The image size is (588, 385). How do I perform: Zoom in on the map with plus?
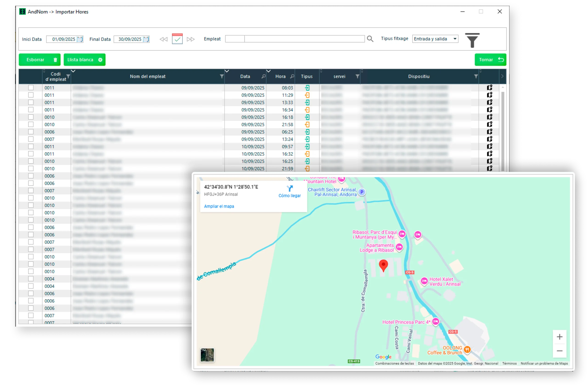click(x=559, y=337)
